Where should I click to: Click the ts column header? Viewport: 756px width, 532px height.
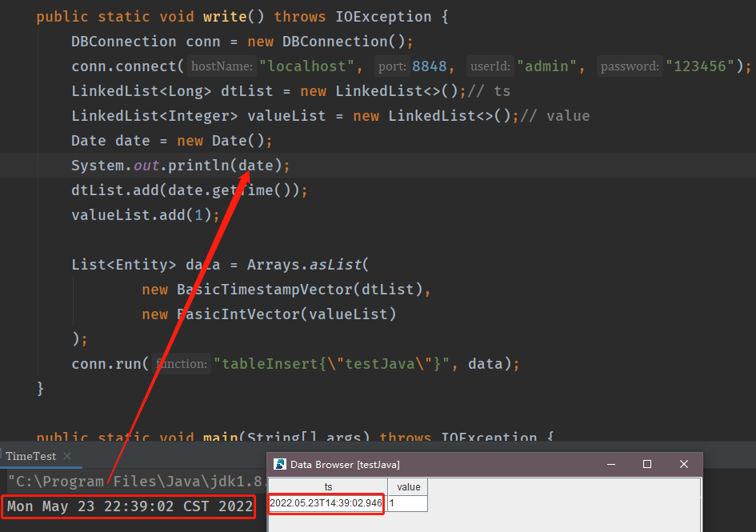coord(328,486)
